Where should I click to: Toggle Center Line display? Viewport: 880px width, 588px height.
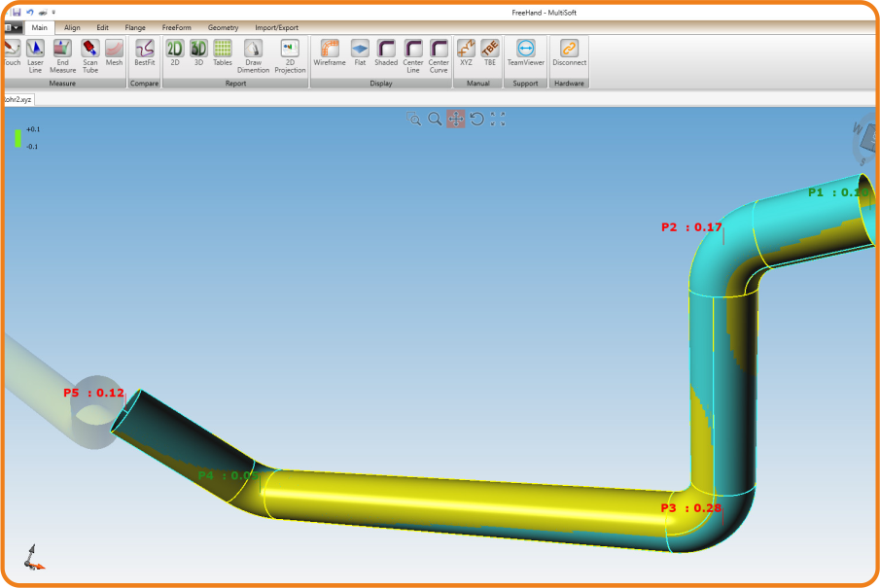click(x=413, y=55)
